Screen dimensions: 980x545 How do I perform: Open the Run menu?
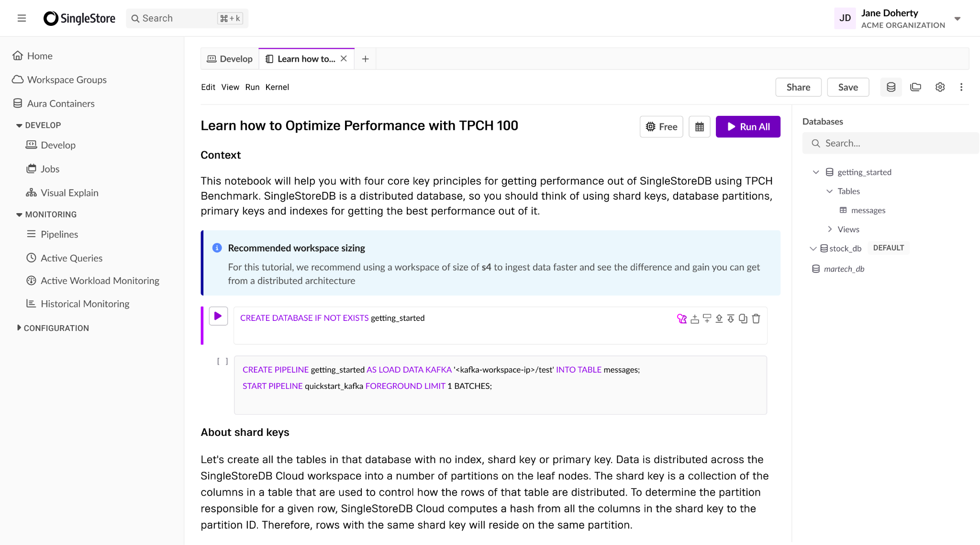[x=252, y=87]
